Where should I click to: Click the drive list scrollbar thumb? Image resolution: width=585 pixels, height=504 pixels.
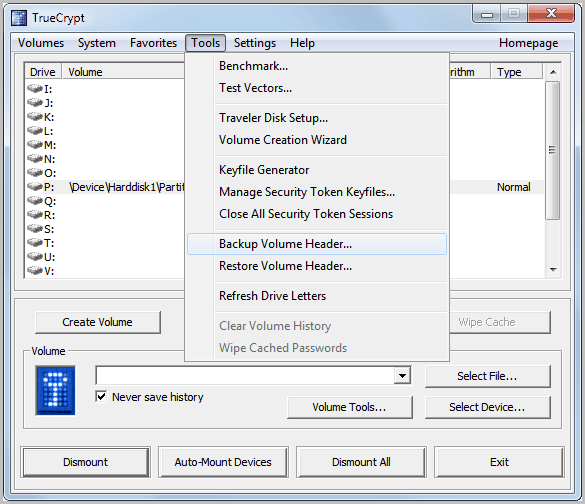553,150
